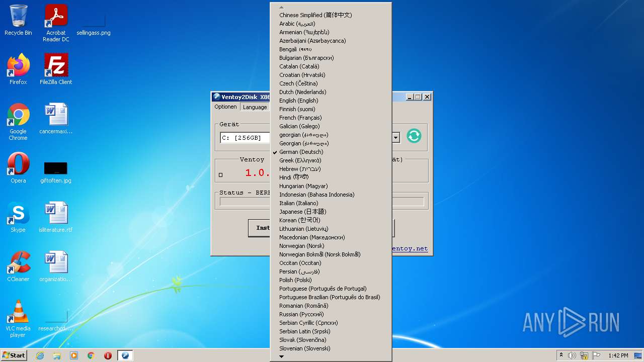The width and height of the screenshot is (644, 362).
Task: Select Dutch (Nederlands) language
Action: point(331,92)
